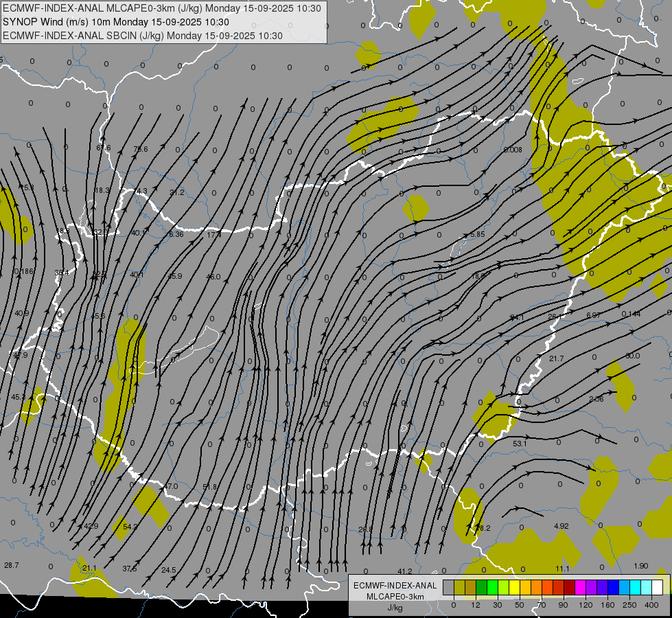Select the legend tick label '160'
This screenshot has height=618, width=672.
click(x=607, y=605)
